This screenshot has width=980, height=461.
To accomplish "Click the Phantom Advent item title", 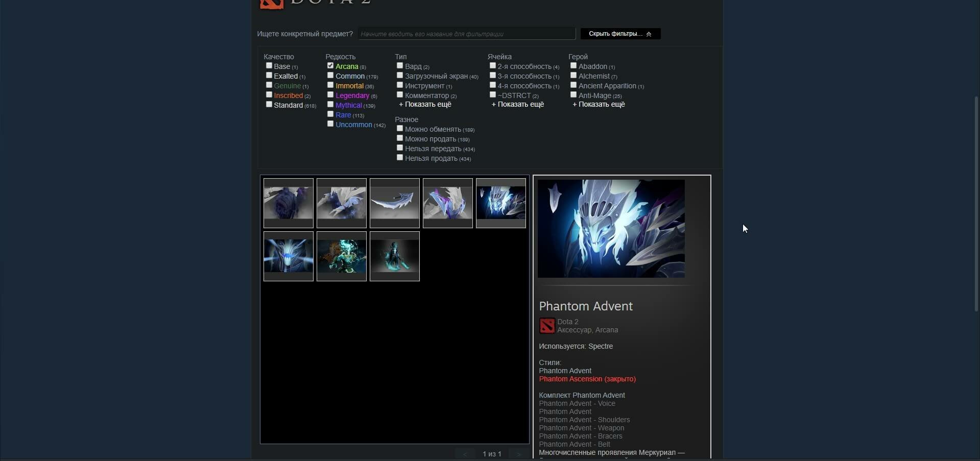I will [x=586, y=306].
